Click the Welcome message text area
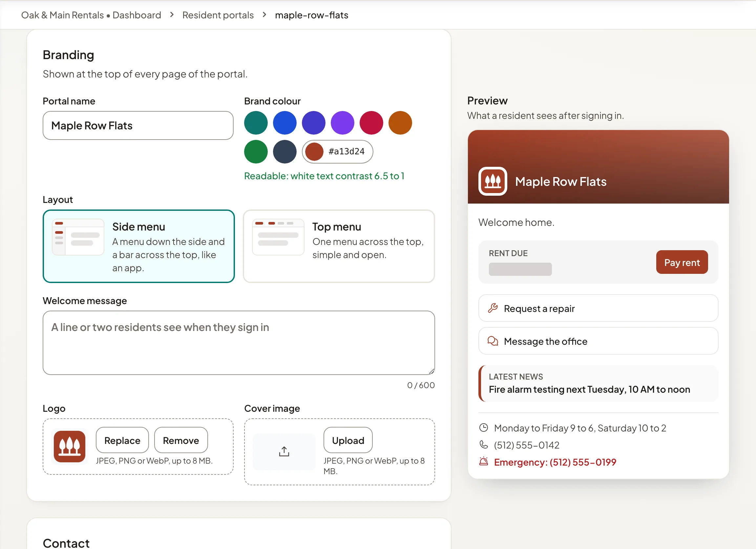The height and width of the screenshot is (549, 756). 239,342
